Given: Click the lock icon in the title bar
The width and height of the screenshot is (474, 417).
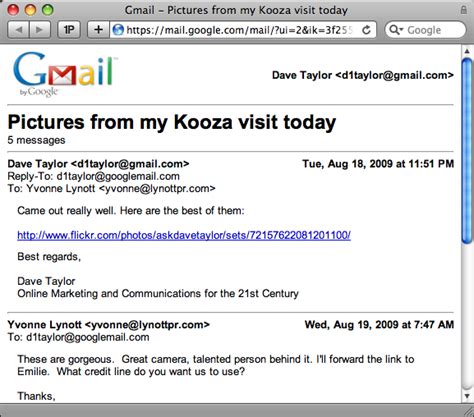Looking at the screenshot, I should pos(463,10).
